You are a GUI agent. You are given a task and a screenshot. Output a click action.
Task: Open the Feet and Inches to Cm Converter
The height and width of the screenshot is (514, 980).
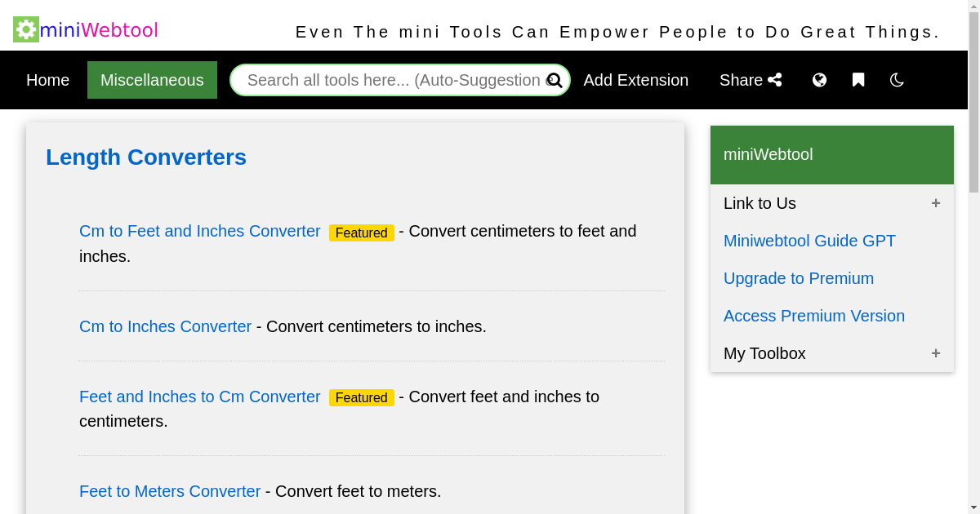(x=199, y=397)
